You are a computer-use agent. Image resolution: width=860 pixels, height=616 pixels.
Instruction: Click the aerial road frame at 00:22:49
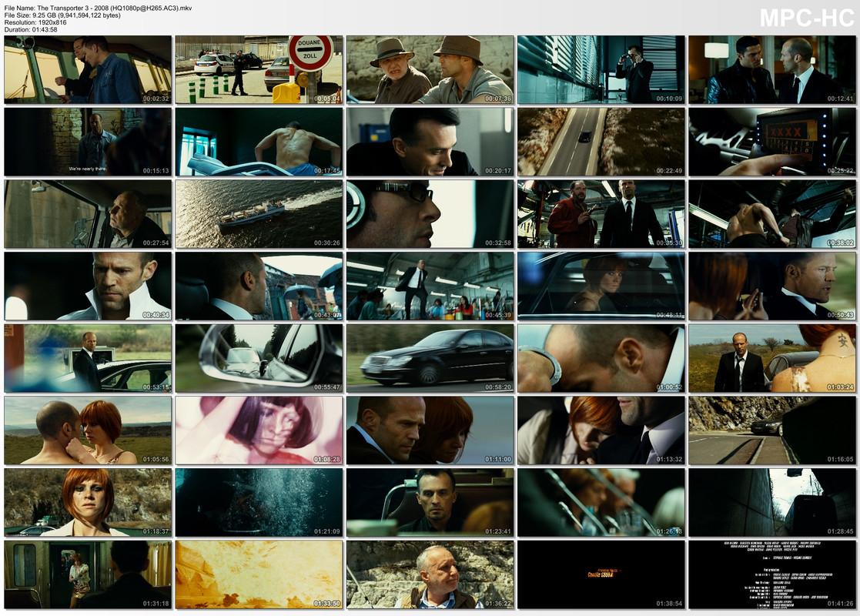click(601, 142)
